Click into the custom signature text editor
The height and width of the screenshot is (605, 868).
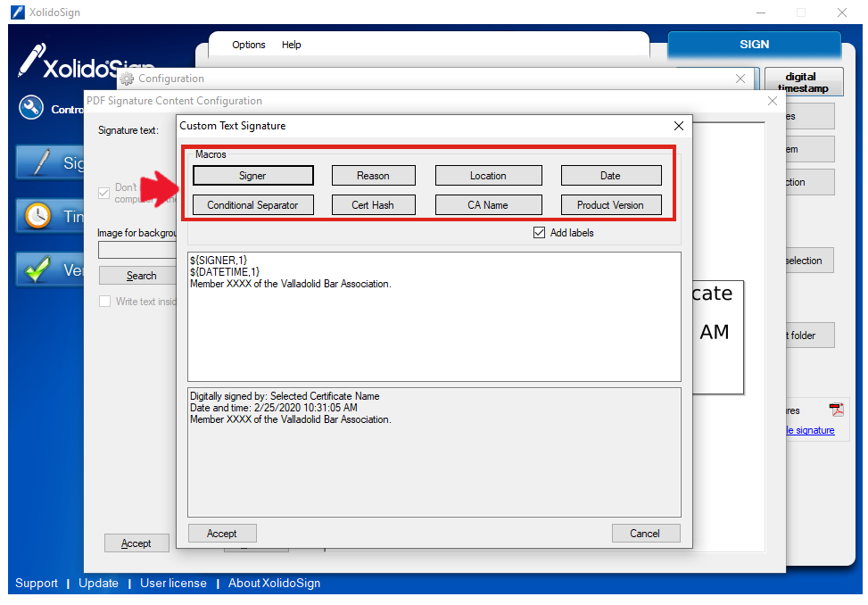[x=434, y=317]
